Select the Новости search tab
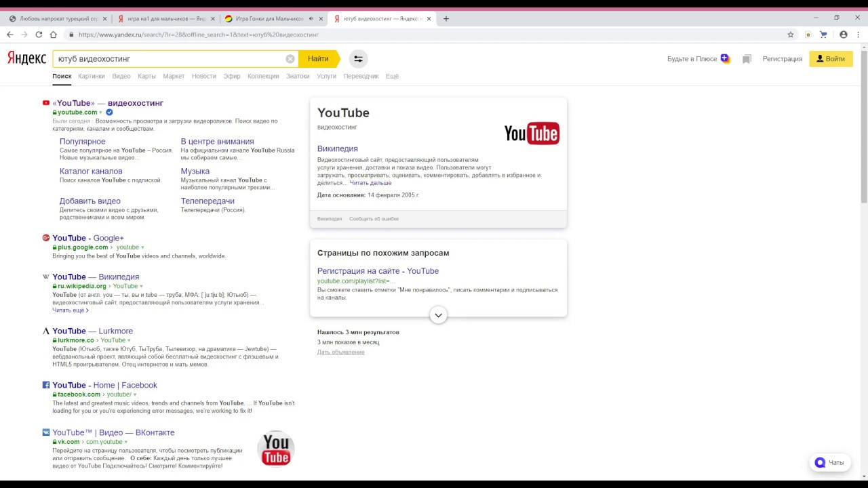The width and height of the screenshot is (868, 488). 204,76
